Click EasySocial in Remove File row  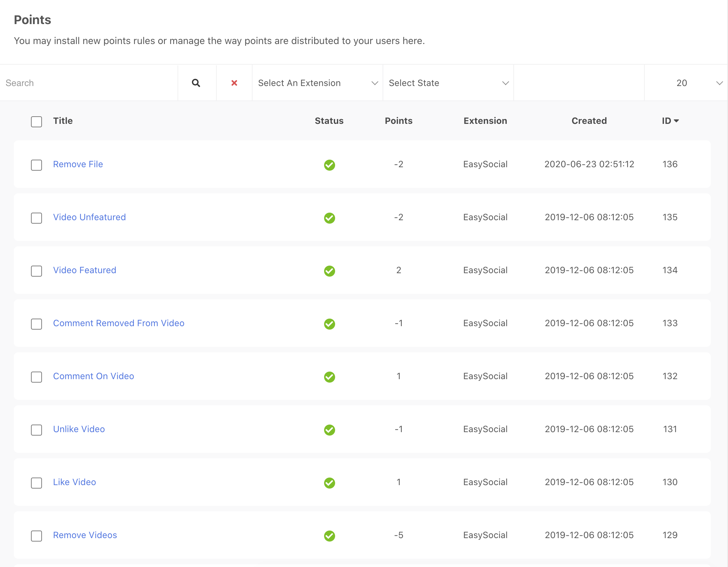coord(485,164)
